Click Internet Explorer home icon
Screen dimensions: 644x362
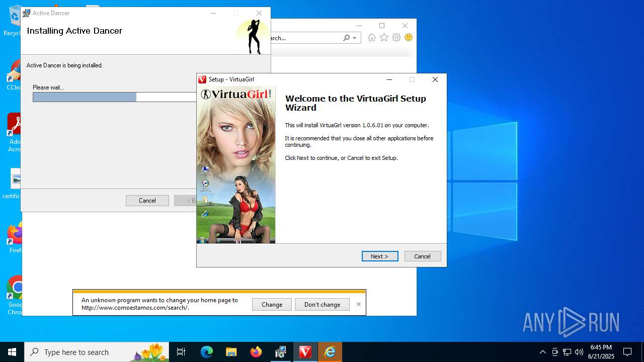[372, 38]
